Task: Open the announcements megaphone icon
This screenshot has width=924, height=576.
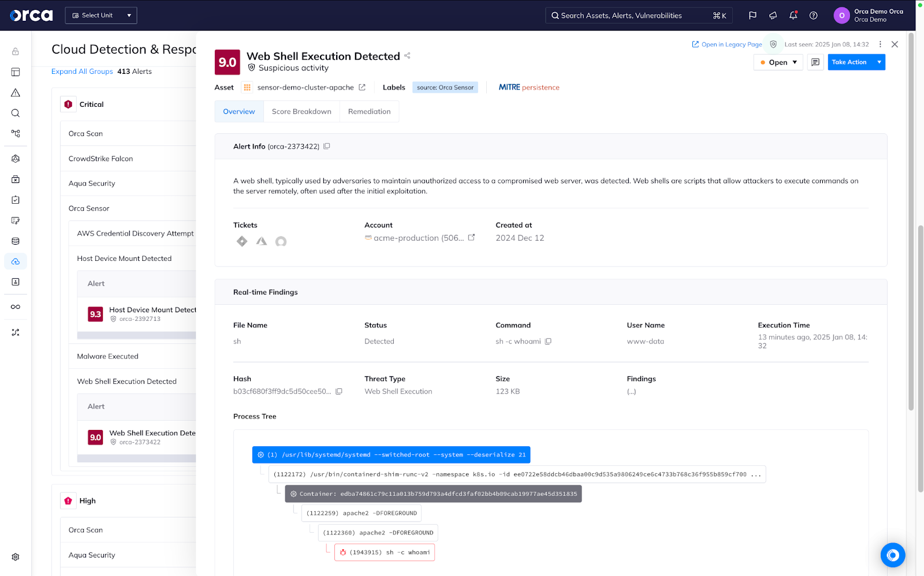Action: (773, 16)
